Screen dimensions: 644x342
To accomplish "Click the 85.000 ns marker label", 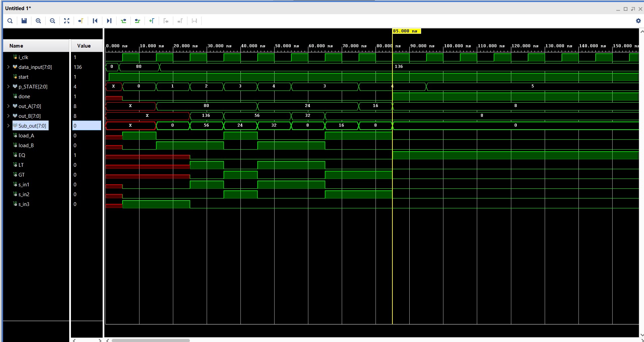I will click(x=407, y=31).
